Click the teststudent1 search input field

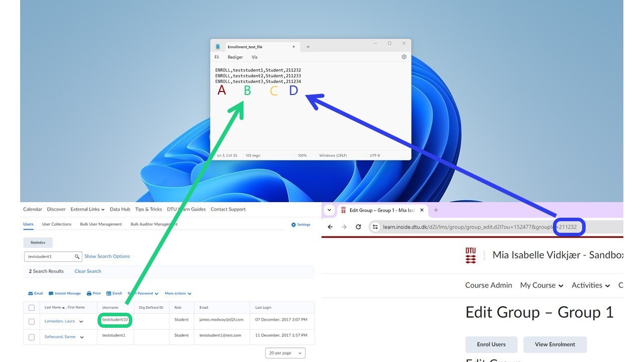tap(49, 256)
